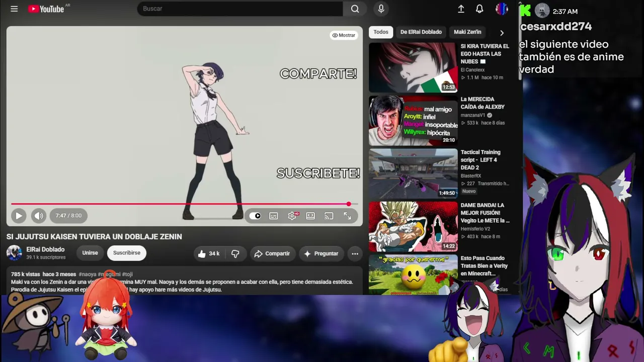Like the video with 34 k likes
This screenshot has width=644, height=362.
pos(209,253)
